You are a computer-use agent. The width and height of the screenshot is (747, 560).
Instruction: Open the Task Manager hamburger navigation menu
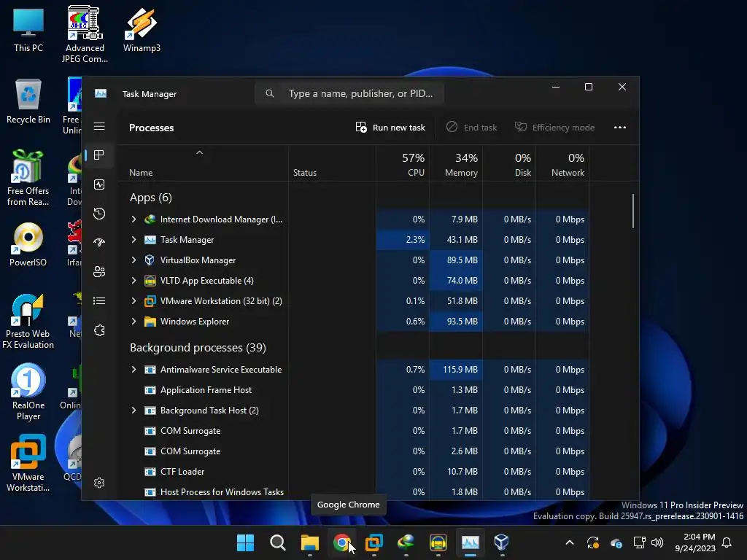point(99,126)
